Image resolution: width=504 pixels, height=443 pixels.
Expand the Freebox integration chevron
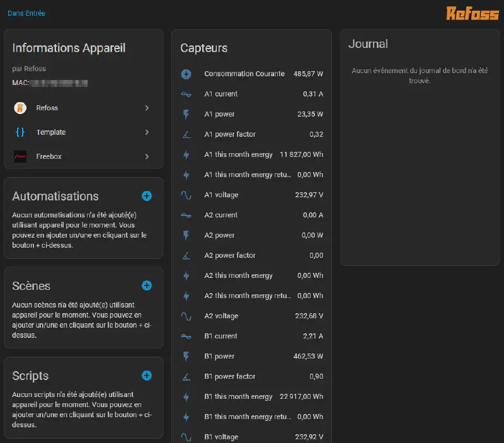coord(147,156)
